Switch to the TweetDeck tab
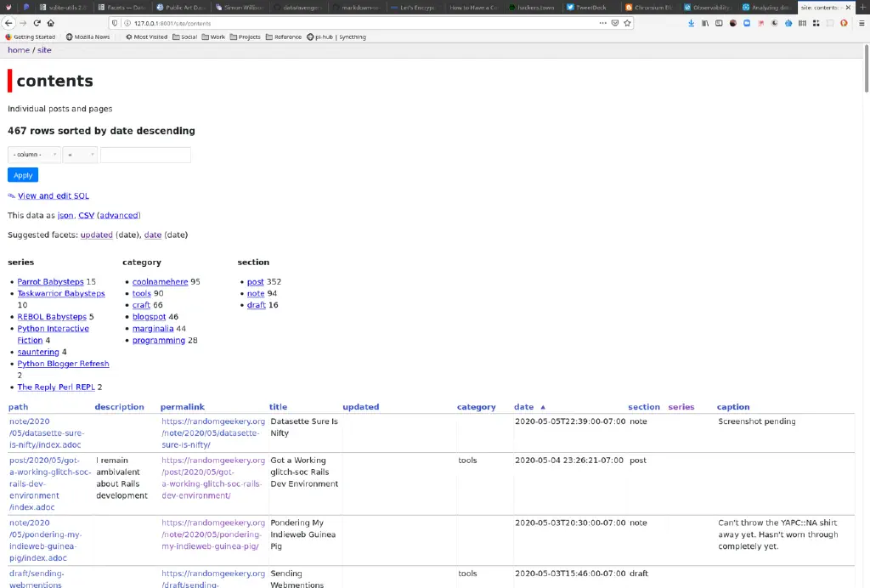Screen dimensions: 870x588 coord(591,7)
